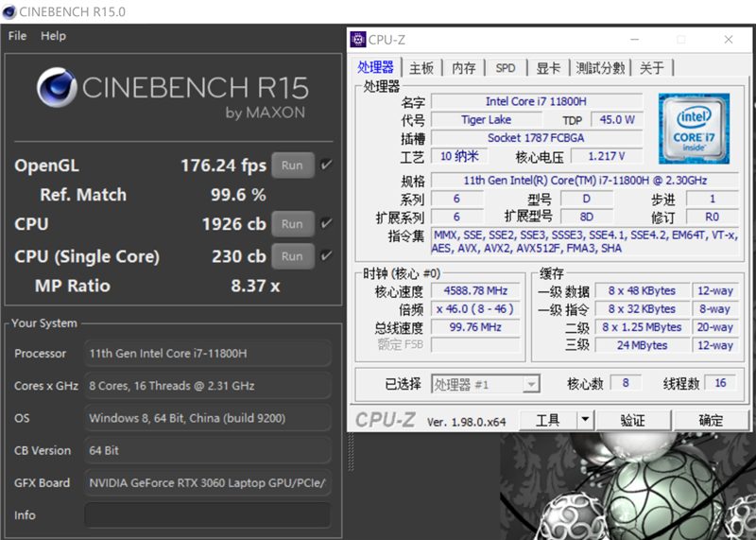Run the OpenGL benchmark
The height and width of the screenshot is (540, 756).
click(293, 165)
